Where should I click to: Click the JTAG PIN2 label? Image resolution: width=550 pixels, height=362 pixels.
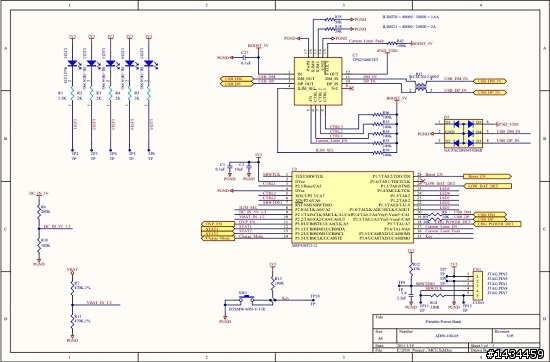pos(497,274)
